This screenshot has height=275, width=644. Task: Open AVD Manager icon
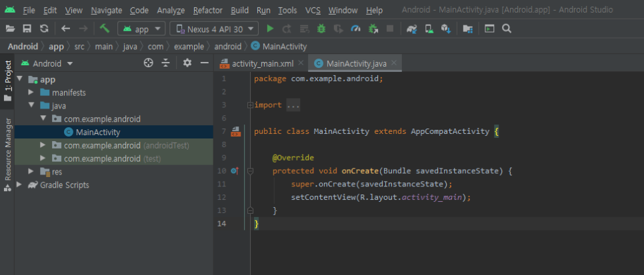pos(429,29)
